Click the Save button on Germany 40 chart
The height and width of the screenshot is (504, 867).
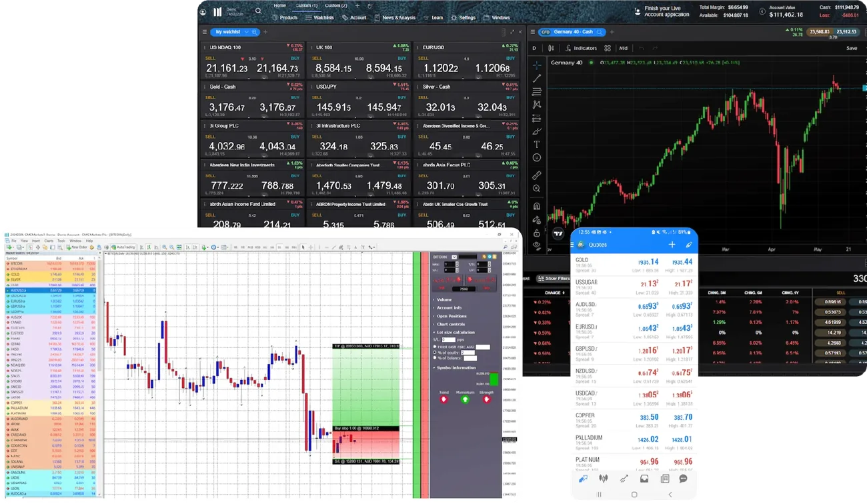click(852, 48)
